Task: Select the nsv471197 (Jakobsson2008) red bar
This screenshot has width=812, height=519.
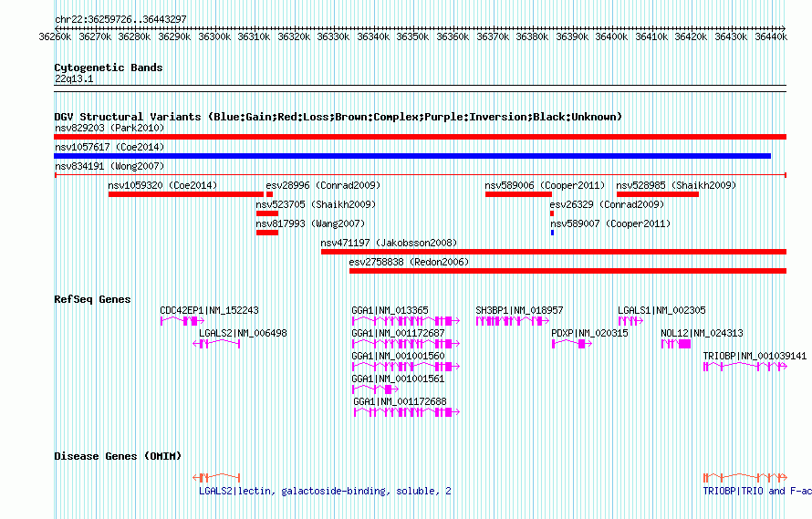Action: pos(554,252)
